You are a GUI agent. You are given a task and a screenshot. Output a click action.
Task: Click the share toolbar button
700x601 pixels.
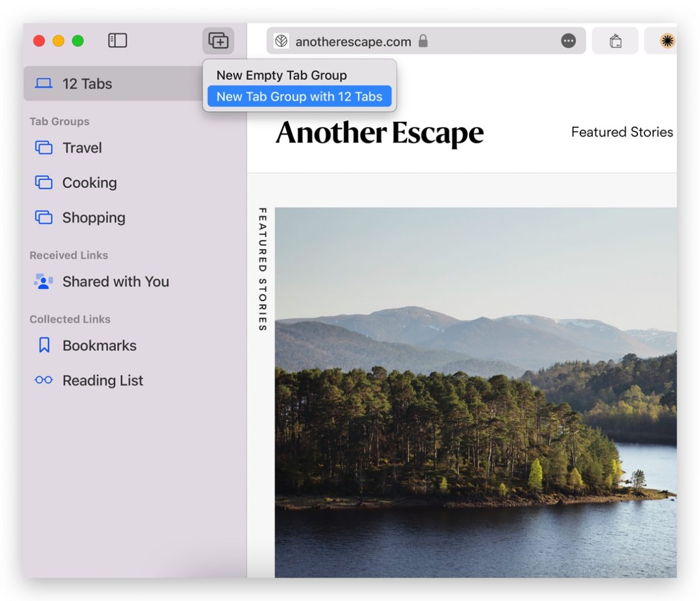(x=615, y=41)
